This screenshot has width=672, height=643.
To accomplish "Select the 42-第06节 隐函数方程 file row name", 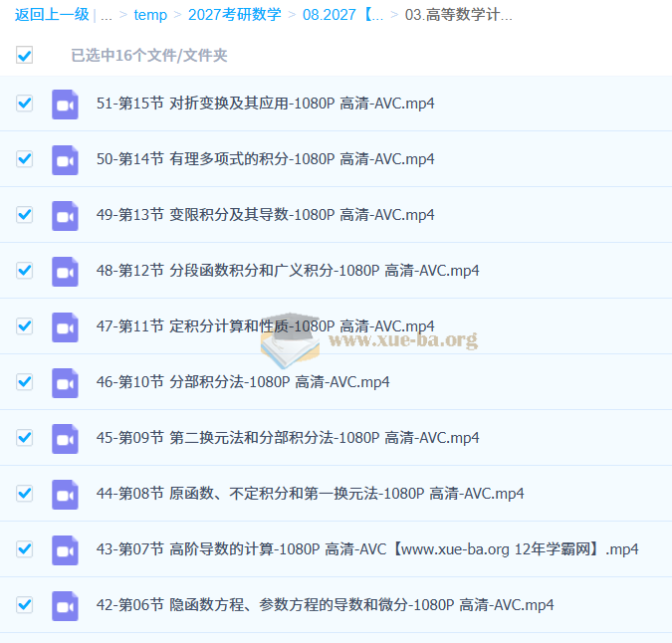I will tap(325, 605).
